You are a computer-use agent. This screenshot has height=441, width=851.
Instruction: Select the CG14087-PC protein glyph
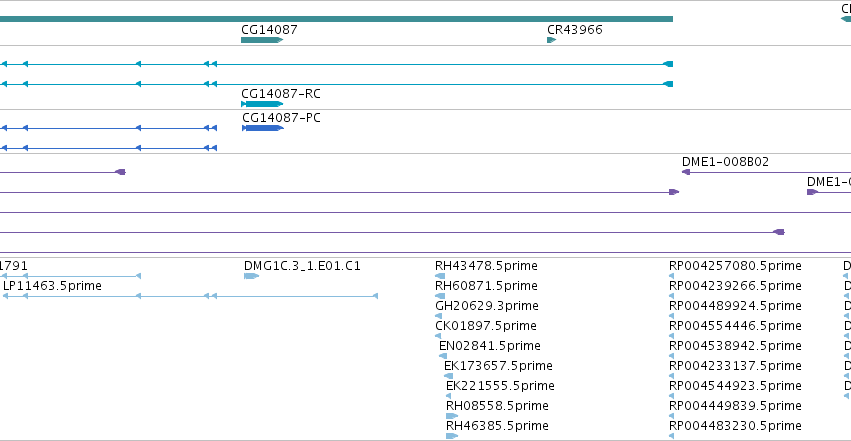pyautogui.click(x=263, y=128)
